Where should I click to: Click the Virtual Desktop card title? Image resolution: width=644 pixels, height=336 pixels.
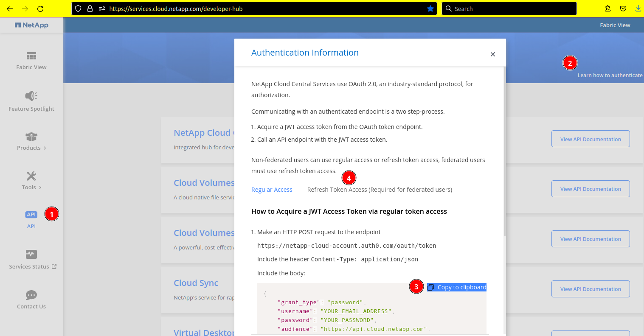click(x=204, y=332)
